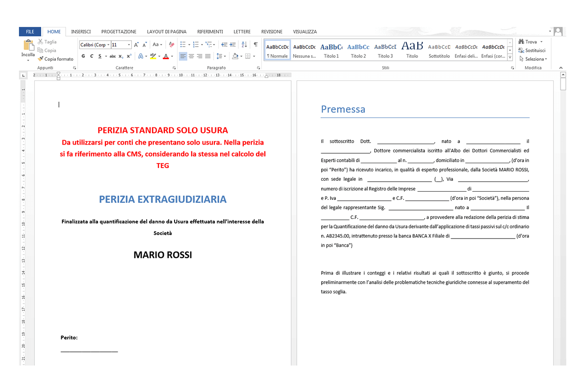Switch to VISUALIZZA tab

pyautogui.click(x=305, y=32)
